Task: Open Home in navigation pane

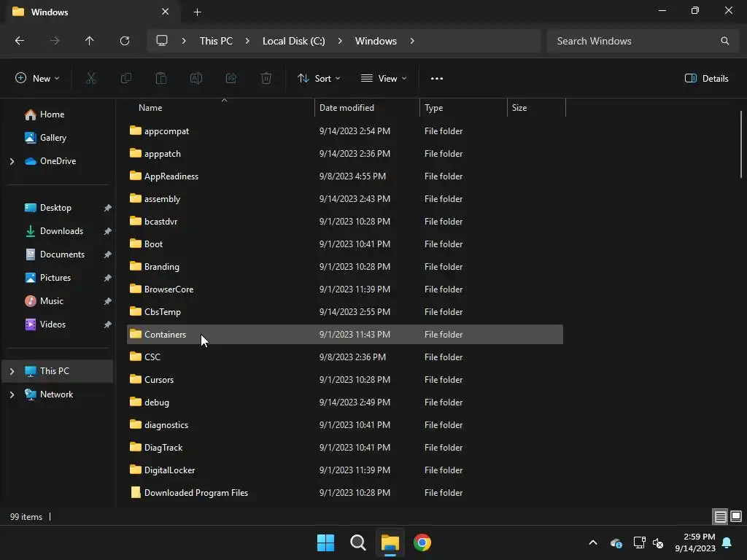Action: (x=52, y=114)
